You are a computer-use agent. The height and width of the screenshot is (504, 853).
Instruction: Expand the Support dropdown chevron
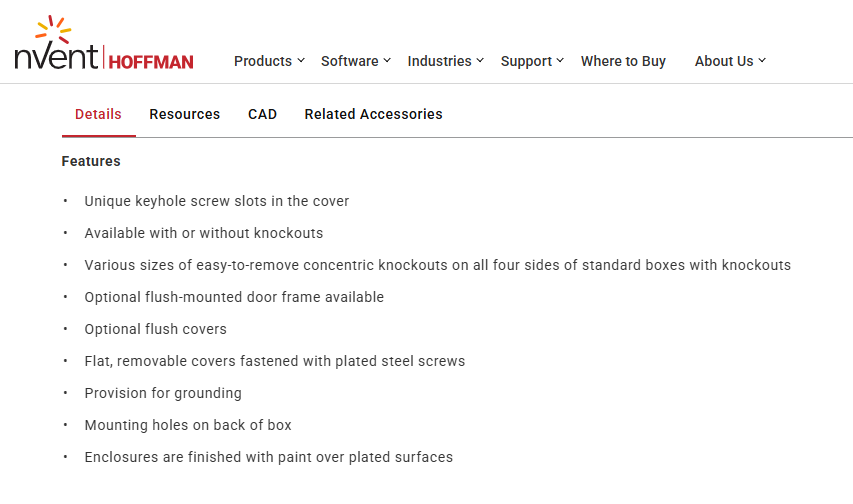click(x=560, y=61)
